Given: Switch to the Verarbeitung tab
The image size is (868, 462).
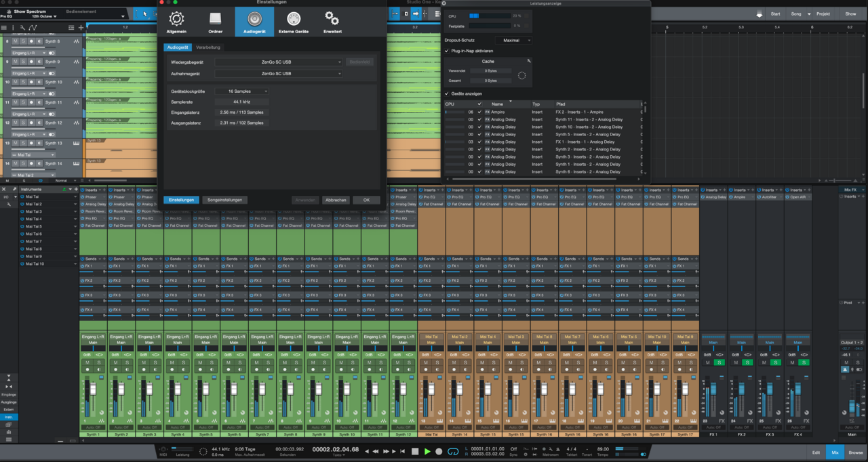Looking at the screenshot, I should [208, 47].
